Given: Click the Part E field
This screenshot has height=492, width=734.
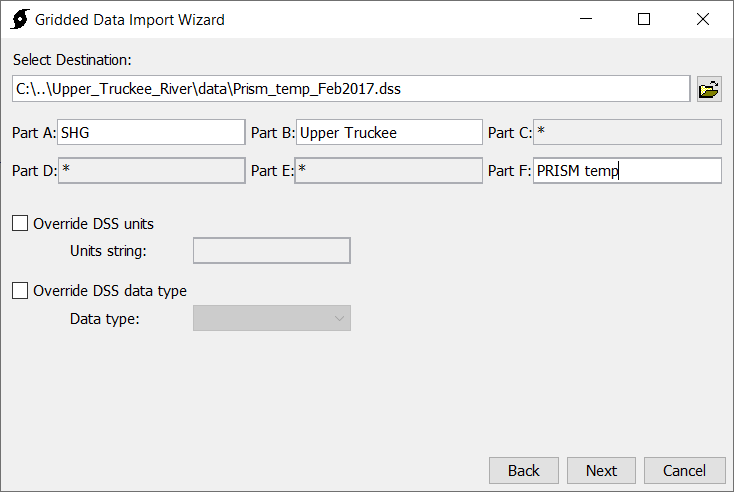Looking at the screenshot, I should tap(389, 170).
